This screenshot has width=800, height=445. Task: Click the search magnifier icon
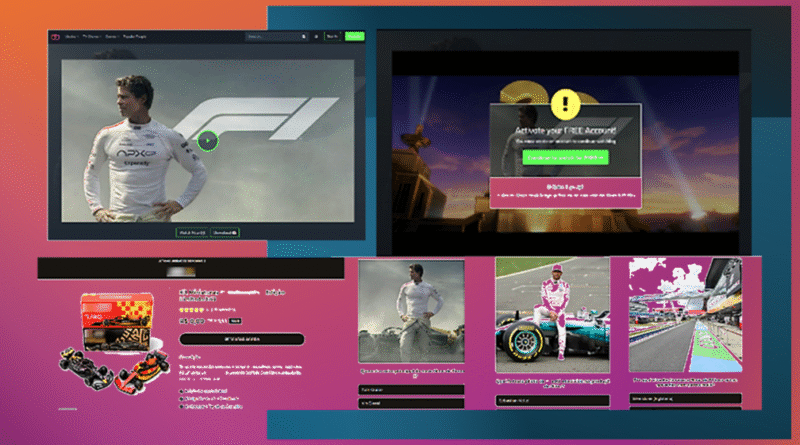pos(304,37)
